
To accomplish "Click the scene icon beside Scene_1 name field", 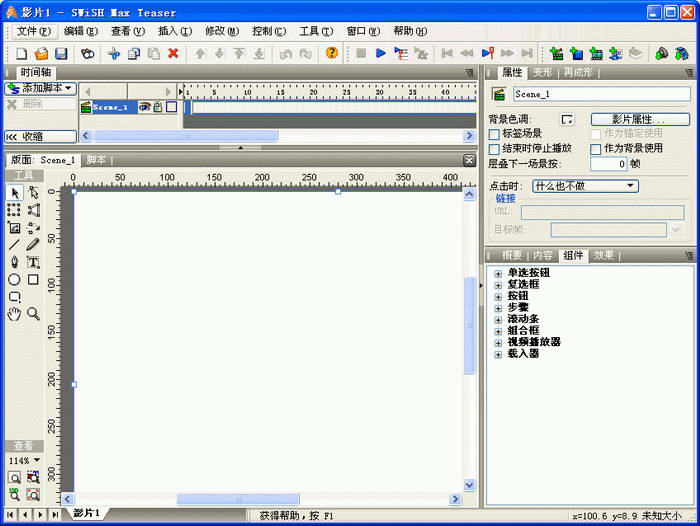I will point(499,94).
